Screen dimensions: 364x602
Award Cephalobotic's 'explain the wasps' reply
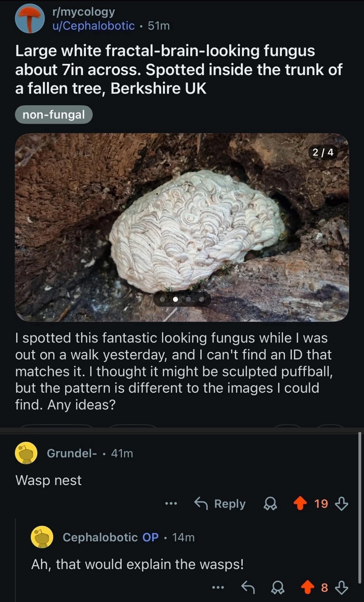pyautogui.click(x=278, y=587)
